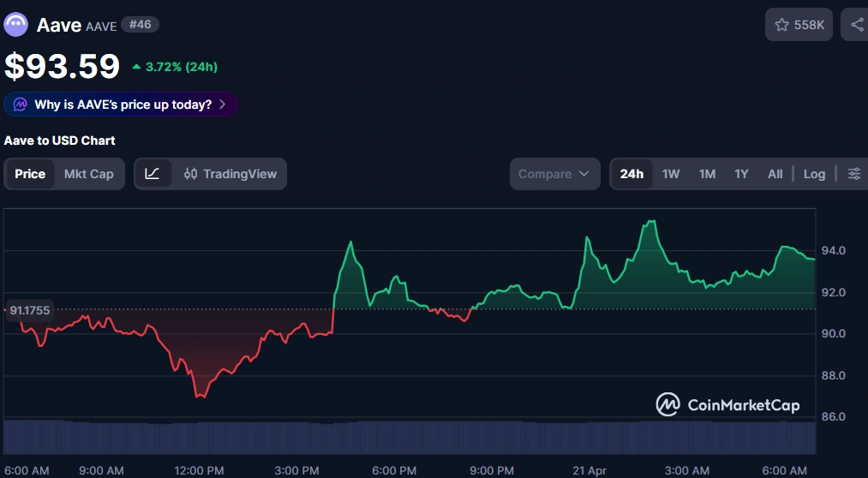The height and width of the screenshot is (478, 868).
Task: Click the volume bars area under chart
Action: click(x=410, y=437)
